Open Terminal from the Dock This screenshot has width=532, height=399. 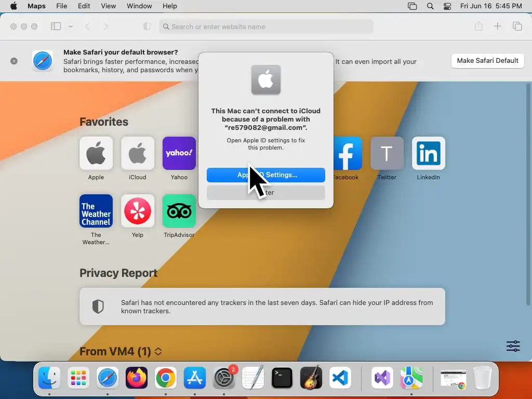click(x=282, y=378)
